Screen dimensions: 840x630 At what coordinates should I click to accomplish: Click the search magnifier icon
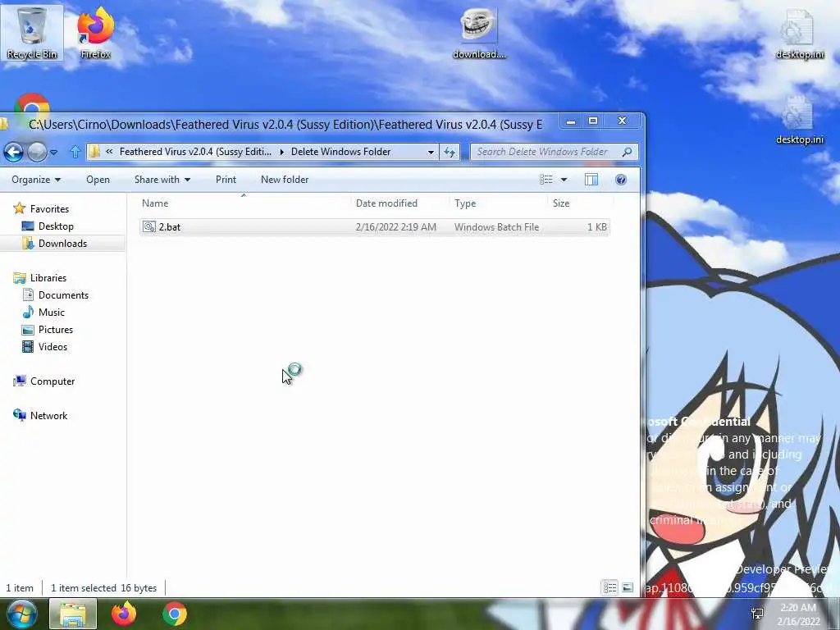pos(627,152)
